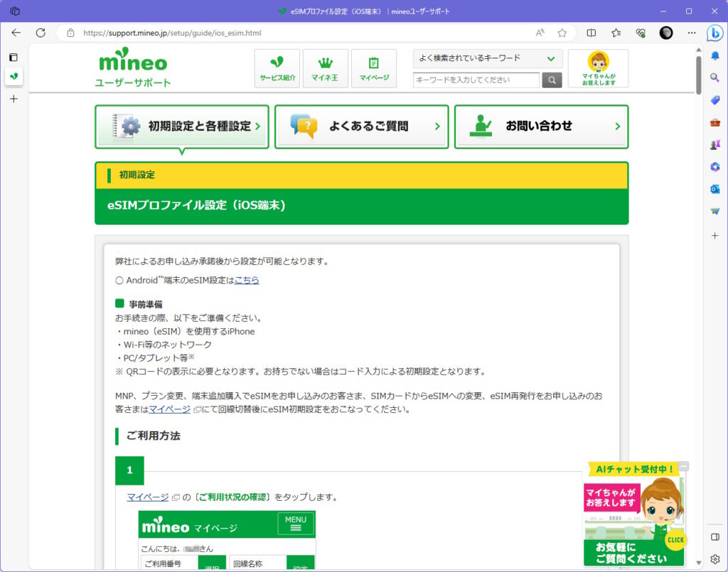Open the sidebar Shopping tag

(x=715, y=99)
